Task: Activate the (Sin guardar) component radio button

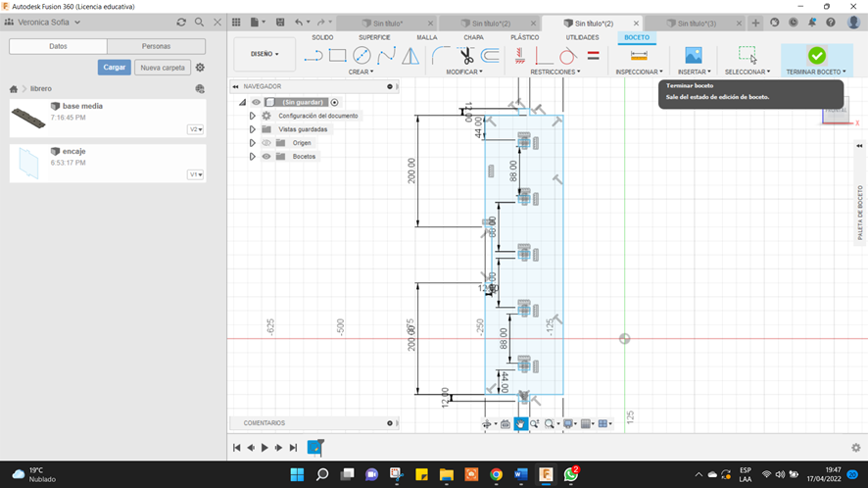Action: [334, 102]
